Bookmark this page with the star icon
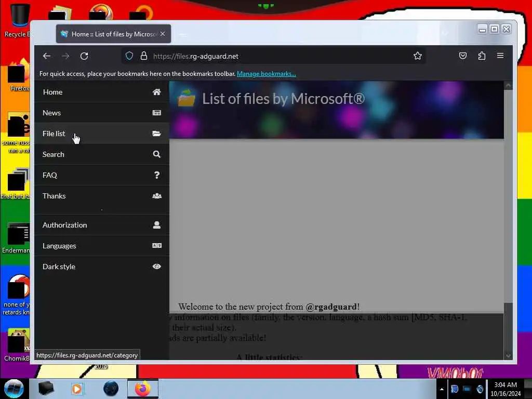532x399 pixels. click(x=418, y=56)
